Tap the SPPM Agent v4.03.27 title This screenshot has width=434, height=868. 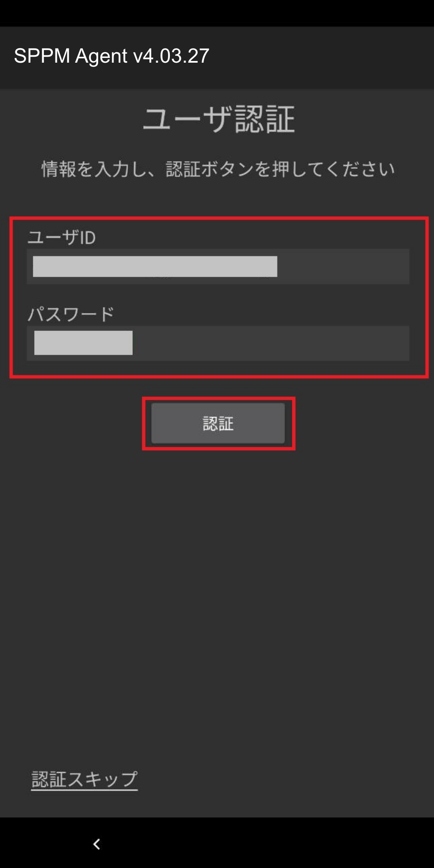tap(112, 56)
